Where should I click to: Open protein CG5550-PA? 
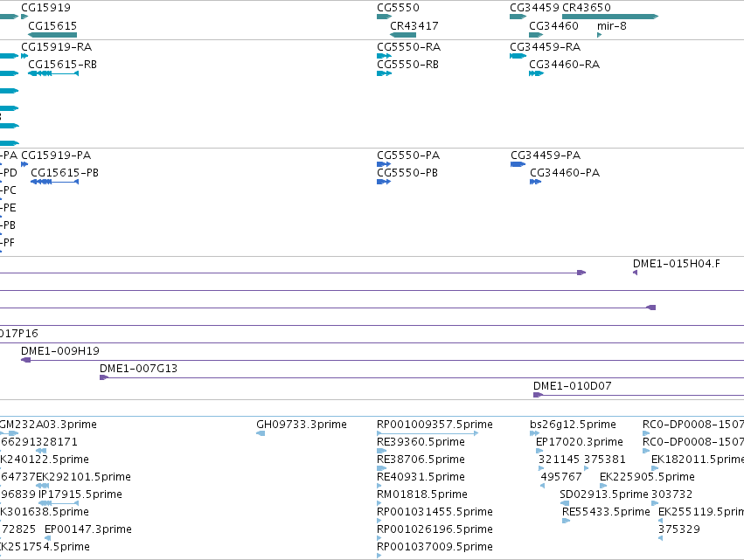point(408,156)
